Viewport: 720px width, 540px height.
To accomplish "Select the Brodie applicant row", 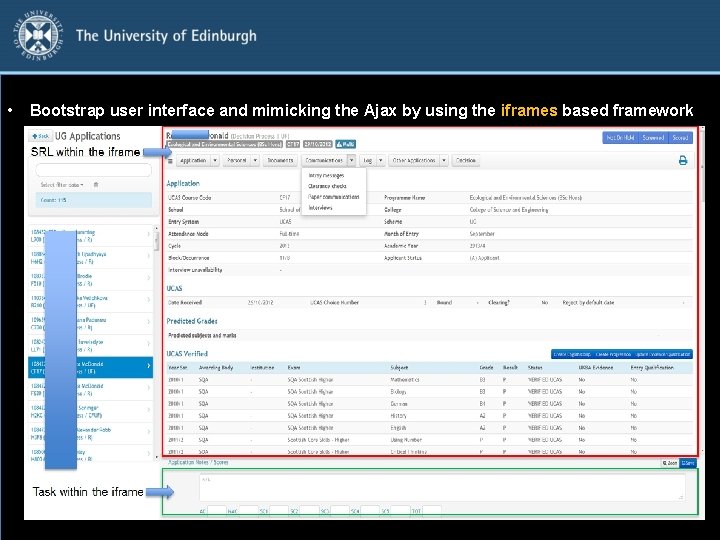I will click(90, 280).
